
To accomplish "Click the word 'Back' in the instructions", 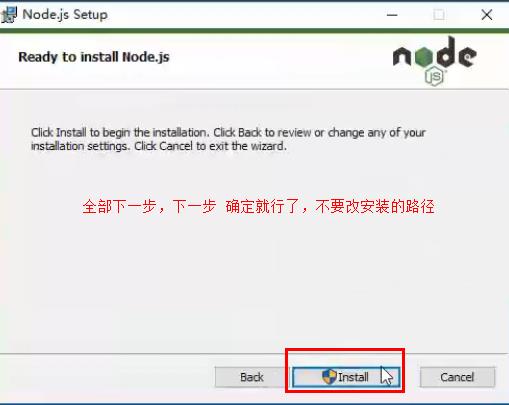I will 250,133.
